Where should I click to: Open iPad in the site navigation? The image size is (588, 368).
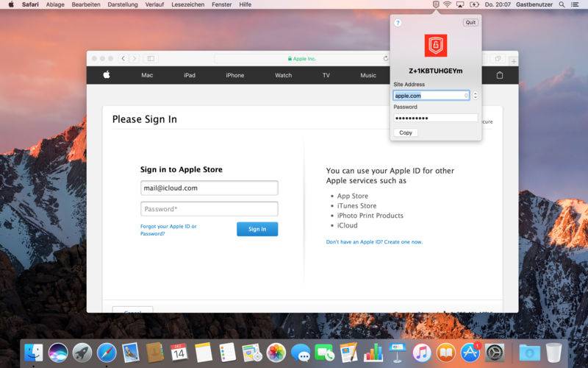pos(190,75)
